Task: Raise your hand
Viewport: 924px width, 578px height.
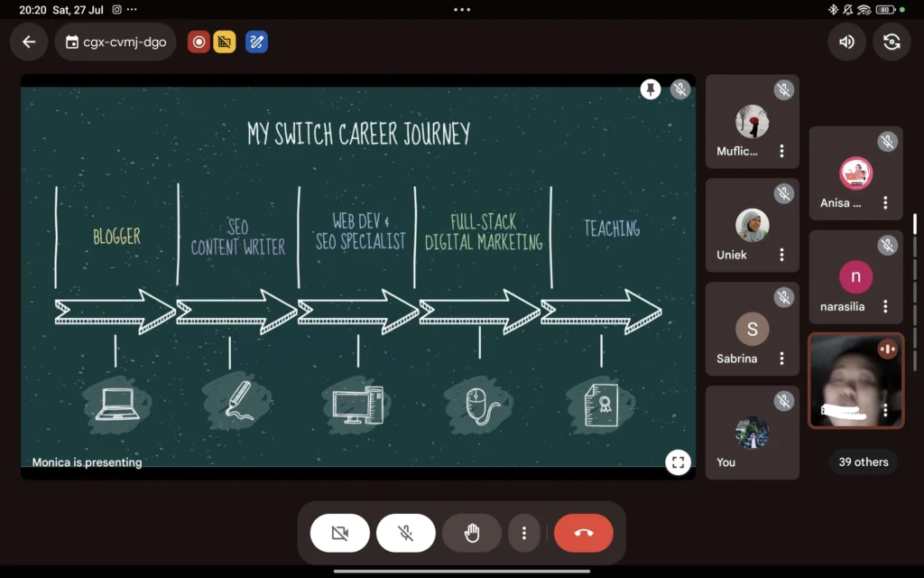Action: pyautogui.click(x=471, y=533)
